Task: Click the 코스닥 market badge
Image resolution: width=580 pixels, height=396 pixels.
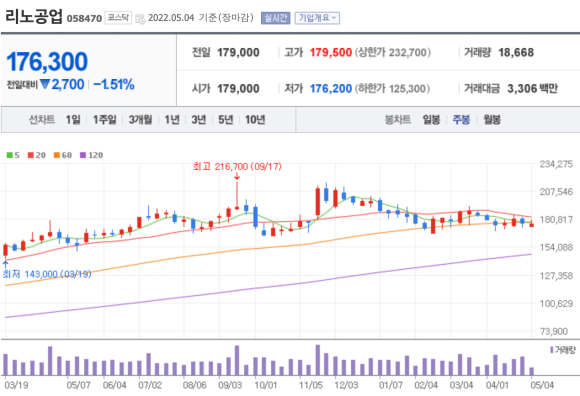Action: click(x=118, y=17)
